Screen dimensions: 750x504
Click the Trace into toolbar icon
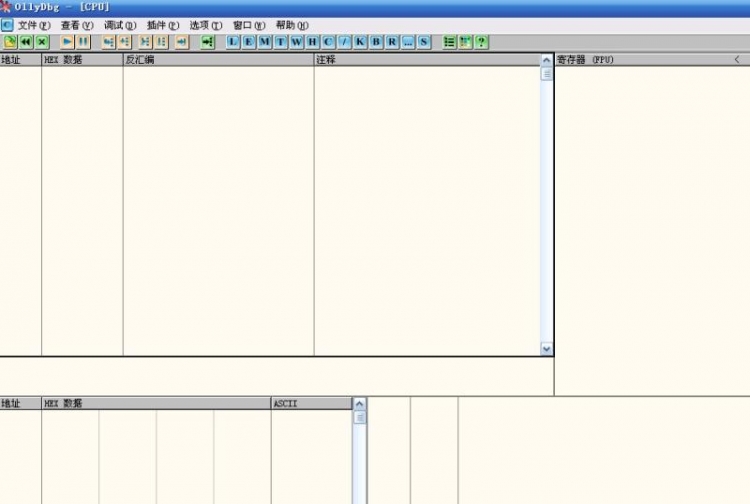[x=145, y=42]
